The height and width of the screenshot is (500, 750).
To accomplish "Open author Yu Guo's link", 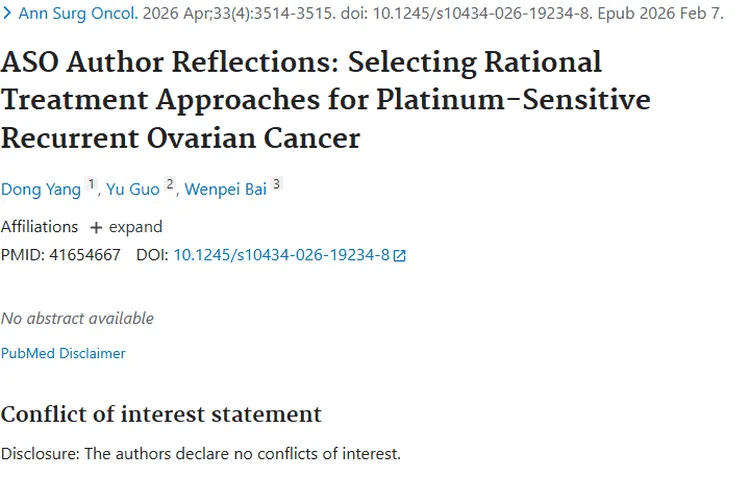I will pyautogui.click(x=134, y=189).
